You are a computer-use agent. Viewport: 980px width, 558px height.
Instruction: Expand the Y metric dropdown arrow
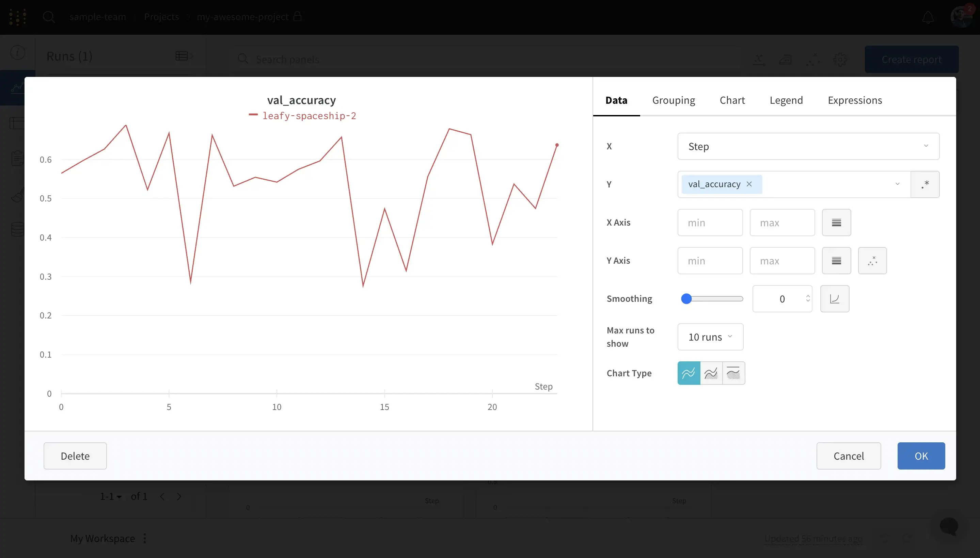[898, 184]
